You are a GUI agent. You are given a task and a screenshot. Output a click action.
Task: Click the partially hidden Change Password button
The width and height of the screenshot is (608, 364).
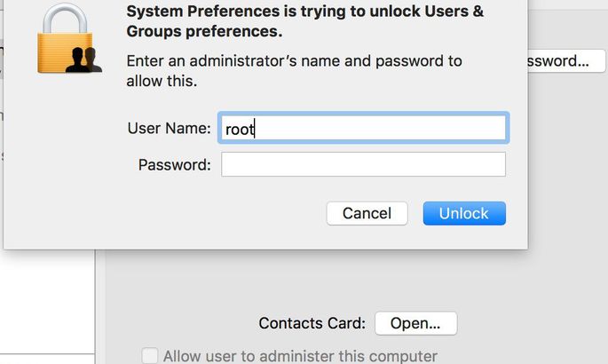click(566, 61)
